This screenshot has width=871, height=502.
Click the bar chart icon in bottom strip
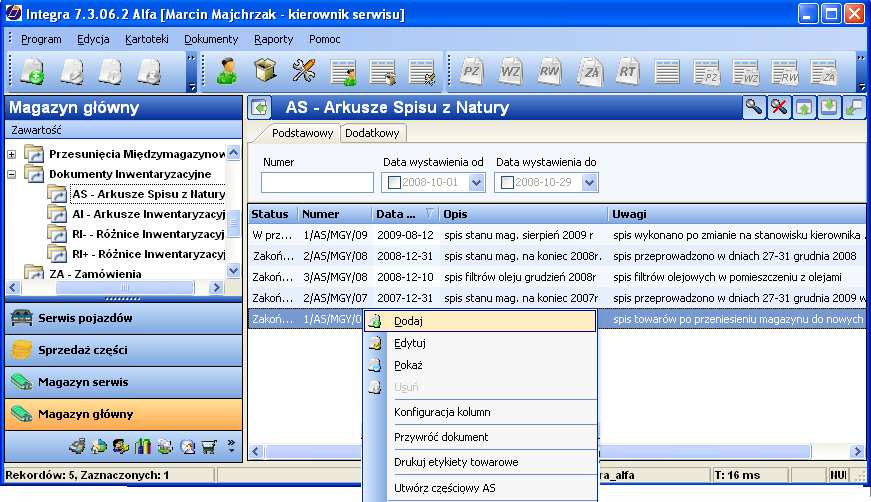143,446
